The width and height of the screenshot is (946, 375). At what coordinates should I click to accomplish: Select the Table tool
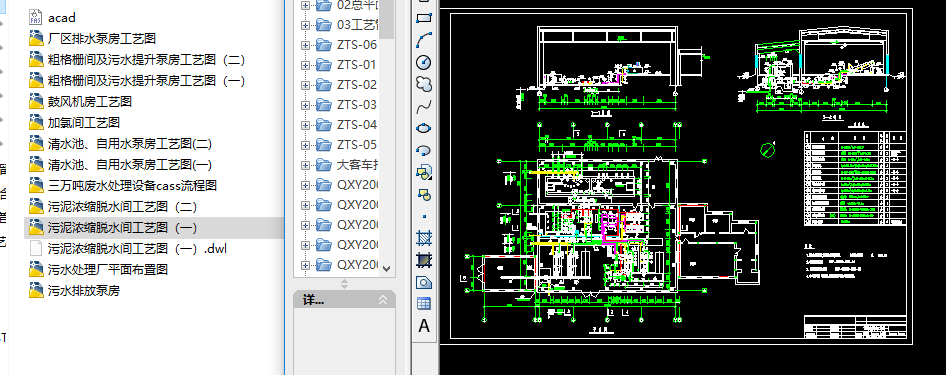tap(424, 304)
